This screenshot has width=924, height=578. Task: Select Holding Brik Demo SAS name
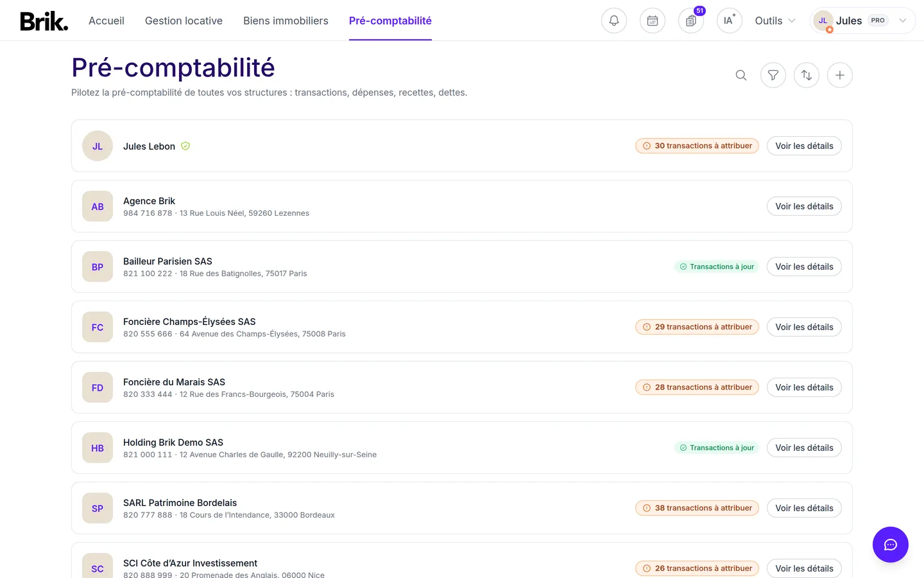173,442
